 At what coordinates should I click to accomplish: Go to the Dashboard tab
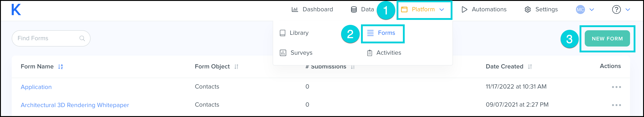click(317, 9)
